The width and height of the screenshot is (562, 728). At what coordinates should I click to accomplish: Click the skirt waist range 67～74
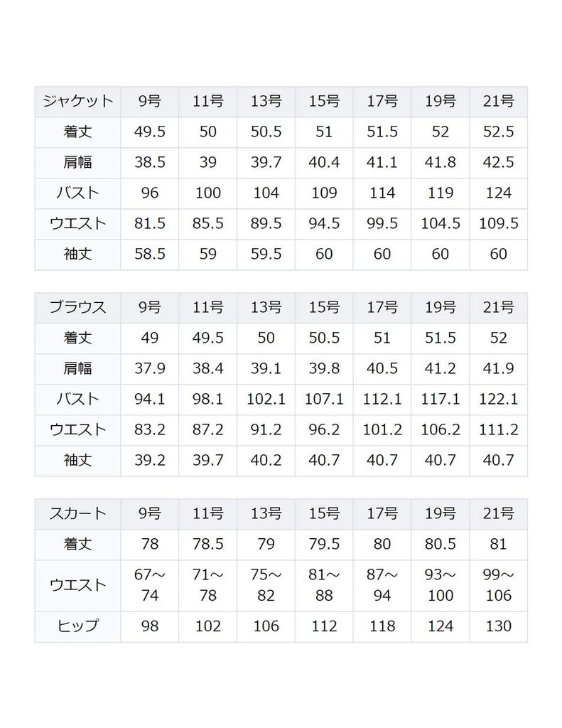(150, 585)
